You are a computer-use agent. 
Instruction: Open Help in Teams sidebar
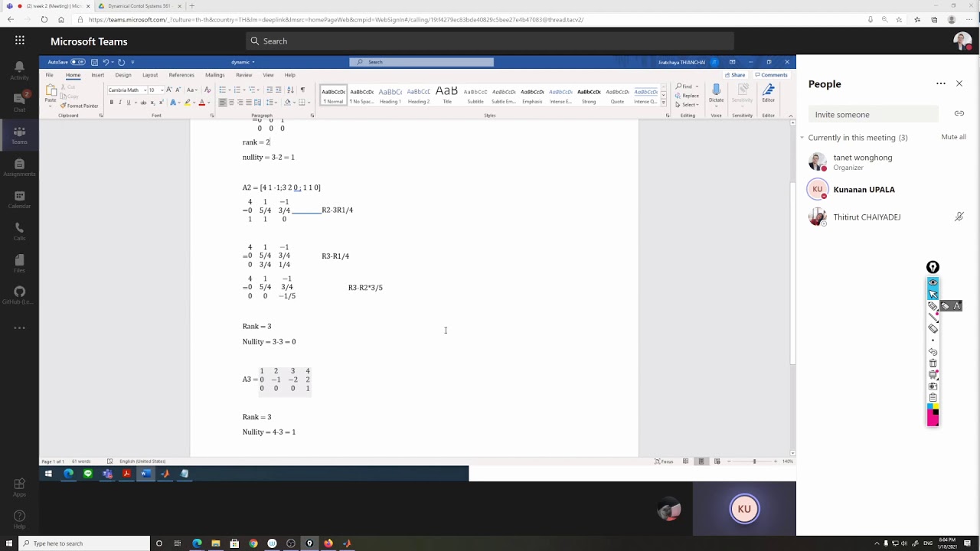(19, 519)
